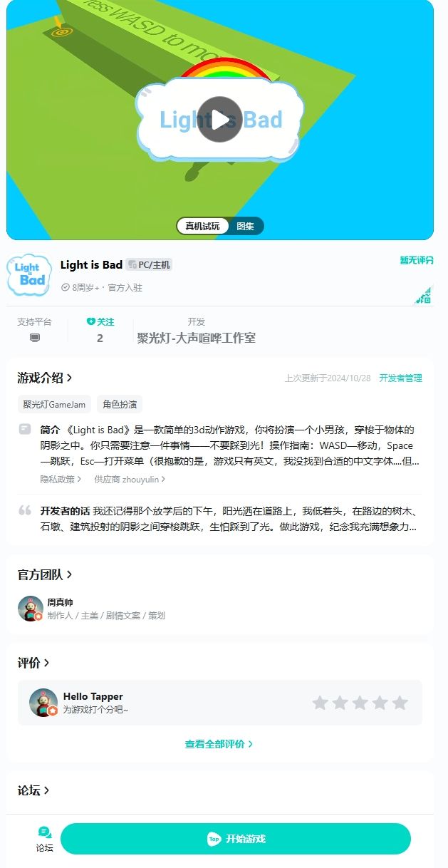Open the 查看全部评价 link

(219, 744)
